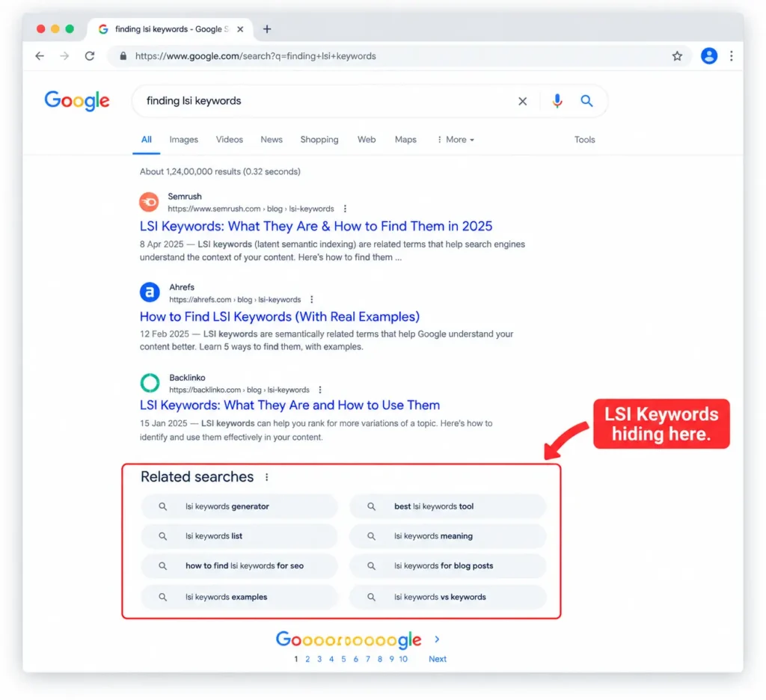Open LSI Keywords Semrush result title
Viewport: 766px width, 700px height.
click(x=316, y=226)
